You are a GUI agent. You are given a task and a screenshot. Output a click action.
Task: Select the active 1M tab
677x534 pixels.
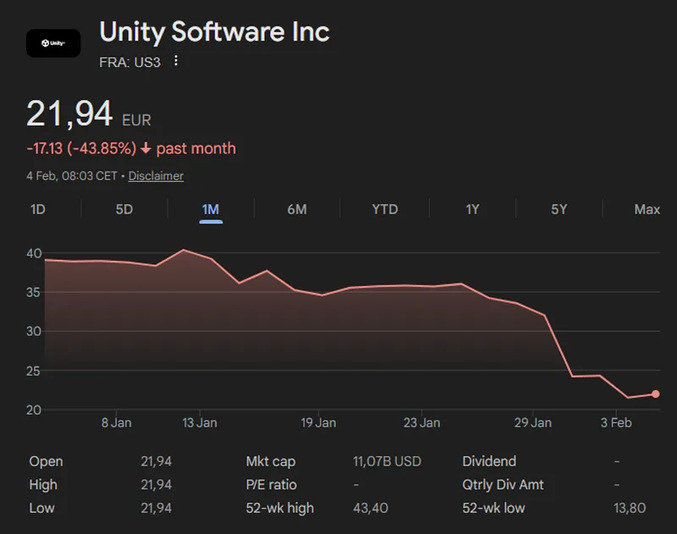pyautogui.click(x=210, y=209)
